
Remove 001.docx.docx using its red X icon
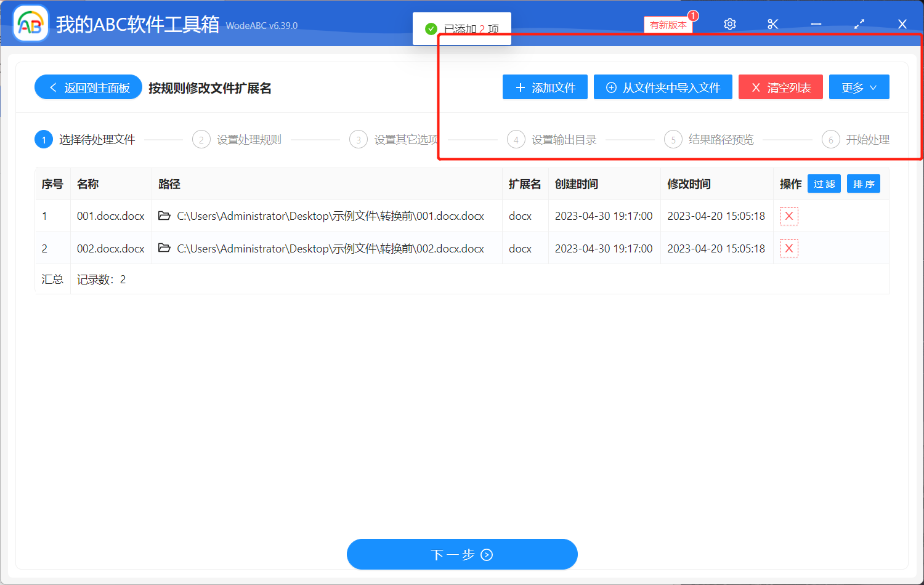click(x=789, y=216)
